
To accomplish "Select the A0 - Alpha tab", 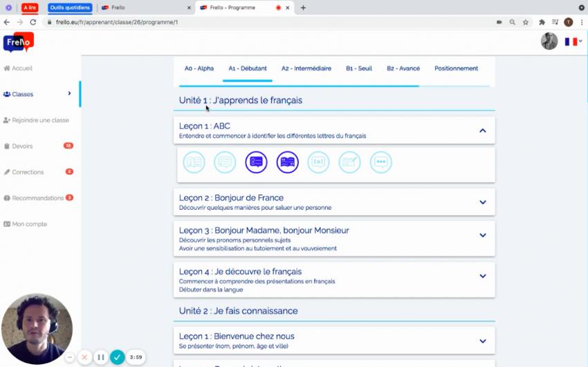I will 199,69.
